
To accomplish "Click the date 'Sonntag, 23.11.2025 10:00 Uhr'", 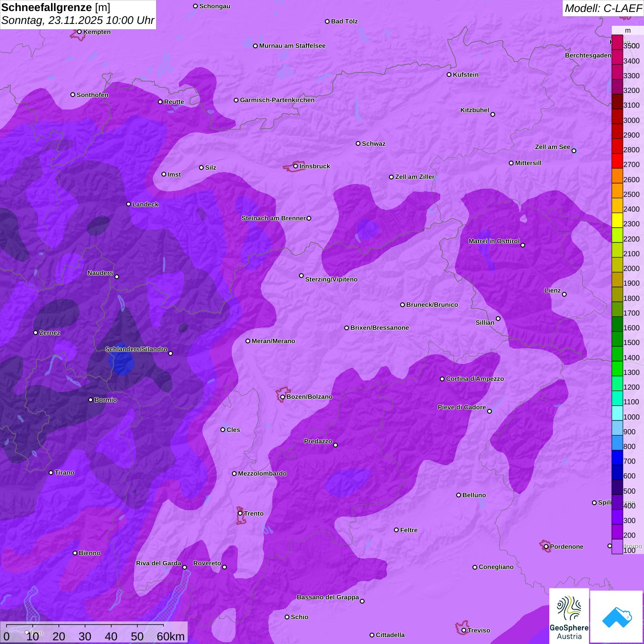I will 78,21.
